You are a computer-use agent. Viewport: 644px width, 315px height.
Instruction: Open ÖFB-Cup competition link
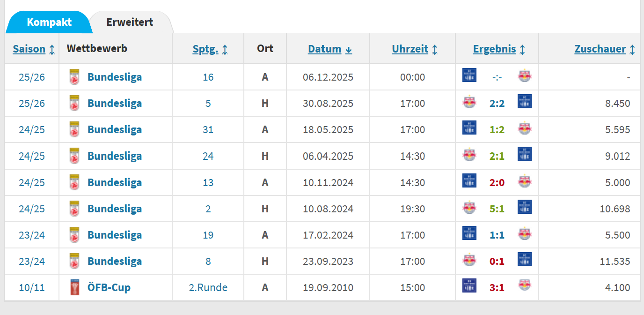click(109, 287)
